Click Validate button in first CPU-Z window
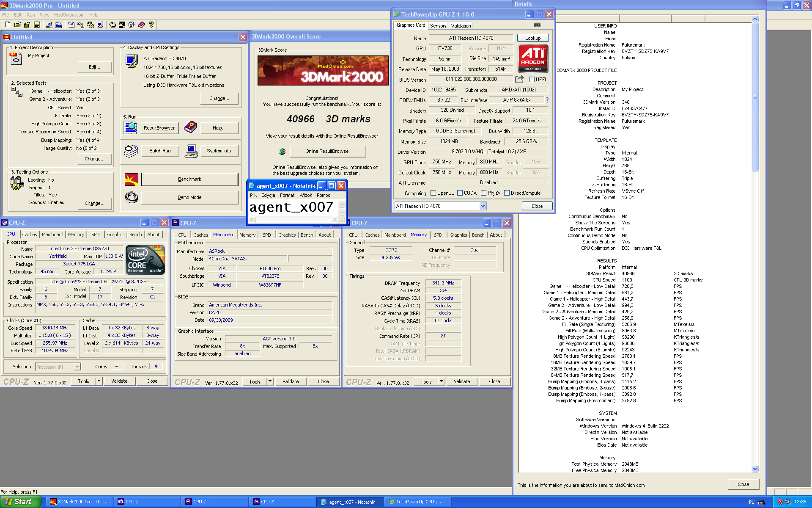 [x=119, y=381]
